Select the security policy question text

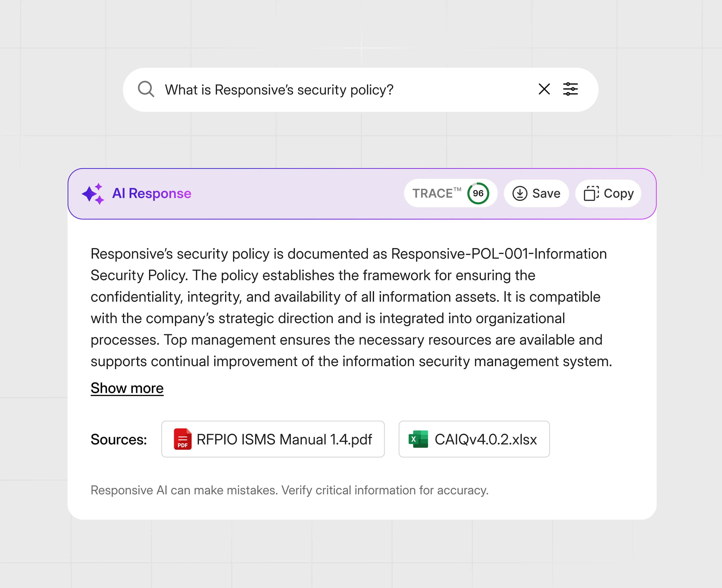[279, 89]
